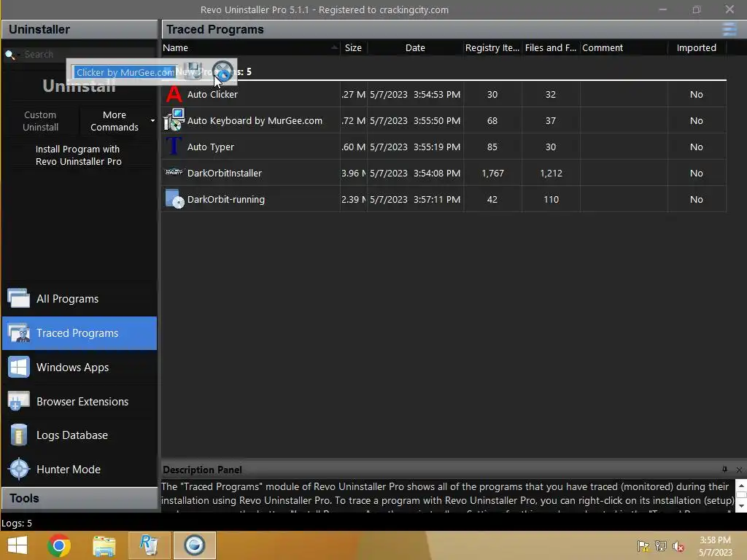Viewport: 747px width, 560px height.
Task: Sort by Imported column
Action: 697,47
